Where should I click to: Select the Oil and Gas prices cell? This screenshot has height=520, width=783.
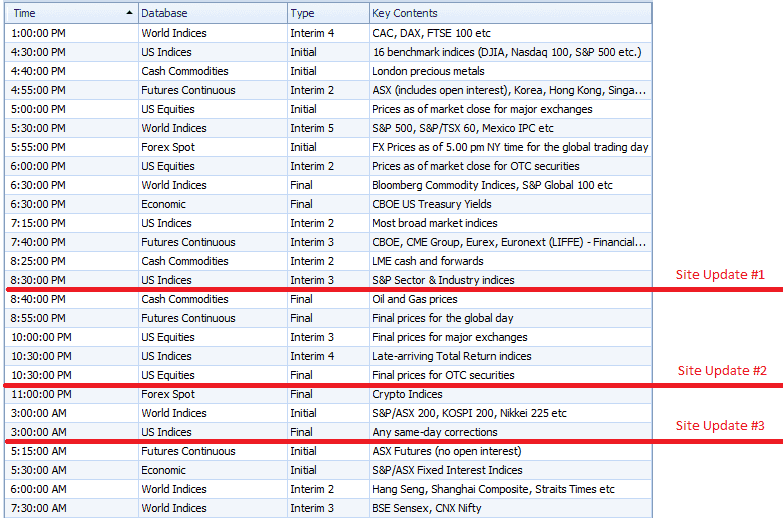point(414,299)
